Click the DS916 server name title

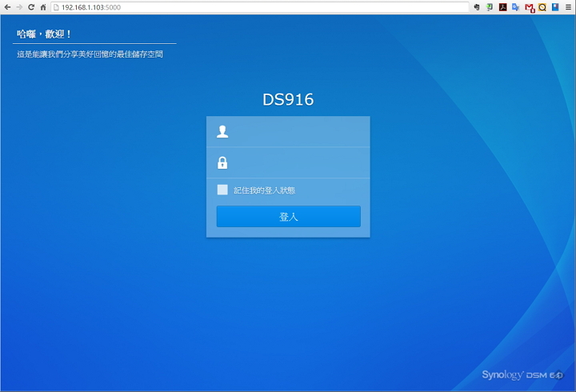[x=288, y=100]
